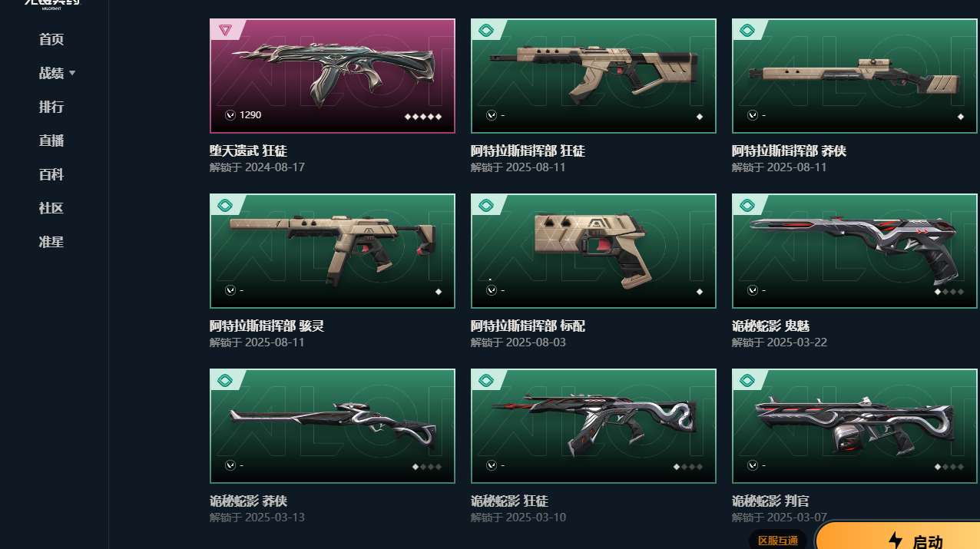This screenshot has height=549, width=980.
Task: Select 准星 in the sidebar menu
Action: coord(51,242)
